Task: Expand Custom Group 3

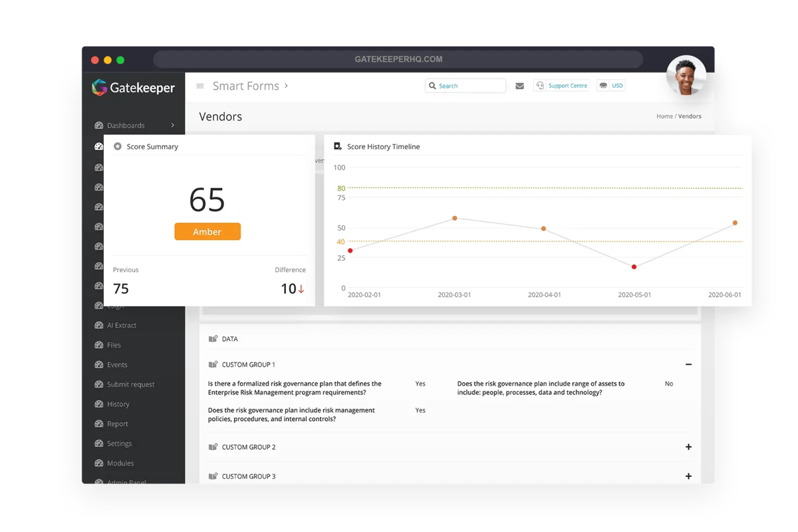Action: pyautogui.click(x=689, y=476)
